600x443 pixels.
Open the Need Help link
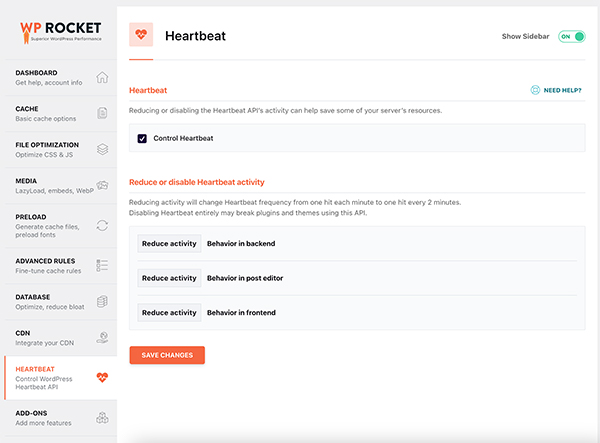555,90
